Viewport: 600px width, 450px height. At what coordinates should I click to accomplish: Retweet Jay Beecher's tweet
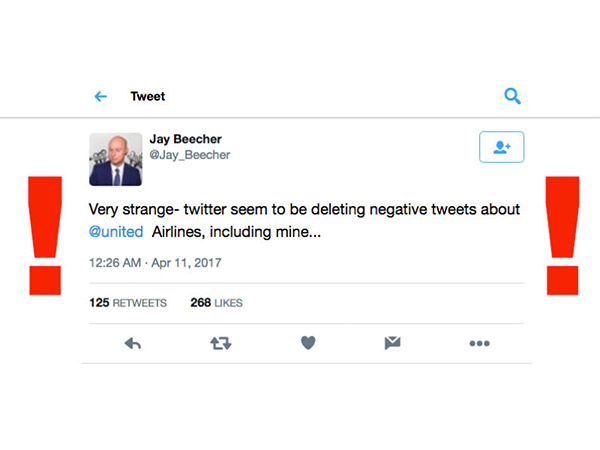tap(220, 343)
